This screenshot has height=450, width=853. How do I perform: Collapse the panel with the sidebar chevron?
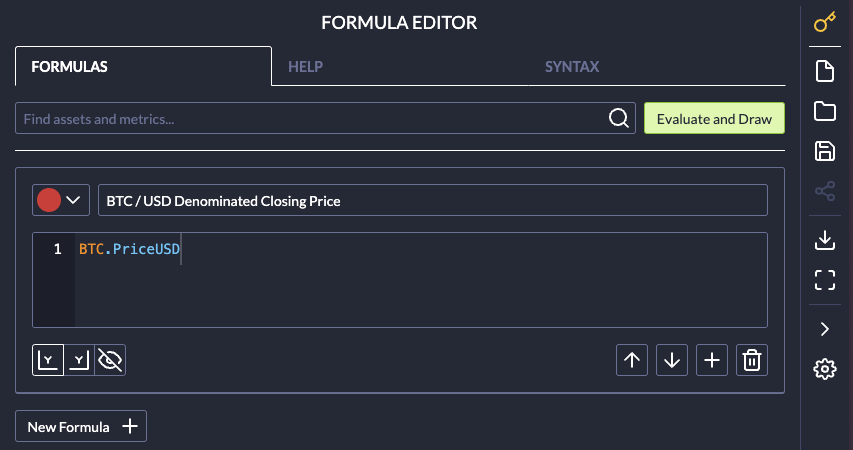825,329
